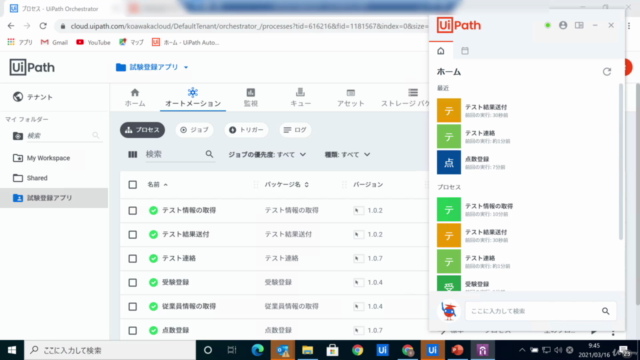Image resolution: width=640 pixels, height=360 pixels.
Task: Select the ログ pill button
Action: (295, 130)
